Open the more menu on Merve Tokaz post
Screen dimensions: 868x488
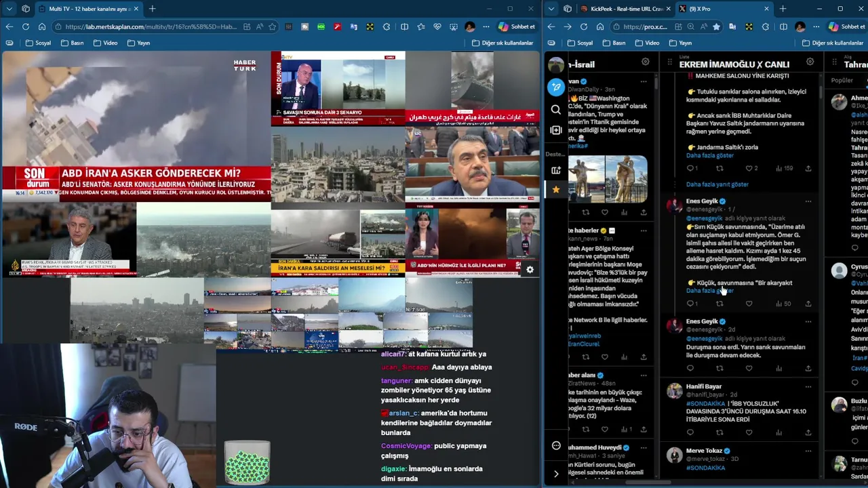pos(808,451)
